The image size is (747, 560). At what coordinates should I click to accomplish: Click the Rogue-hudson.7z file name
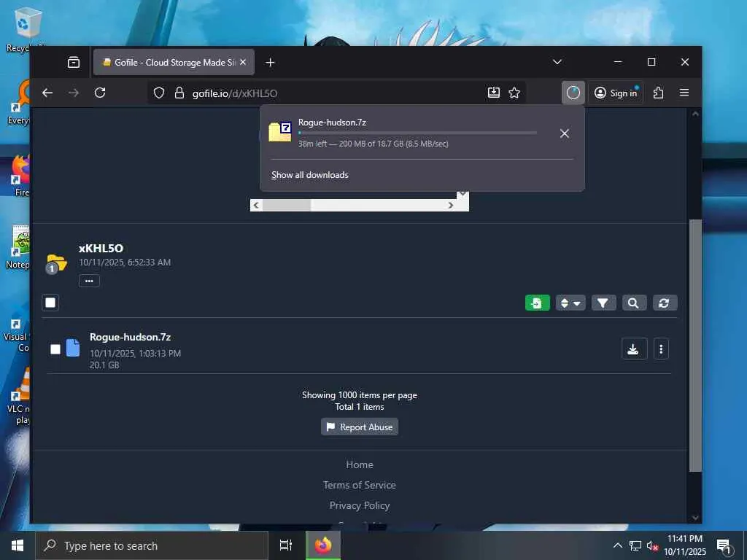(x=130, y=337)
